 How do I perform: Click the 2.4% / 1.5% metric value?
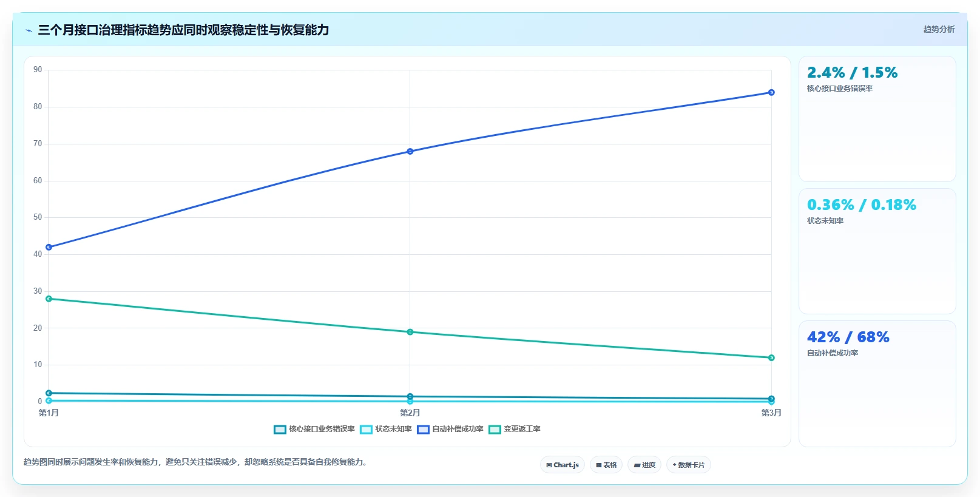[852, 73]
